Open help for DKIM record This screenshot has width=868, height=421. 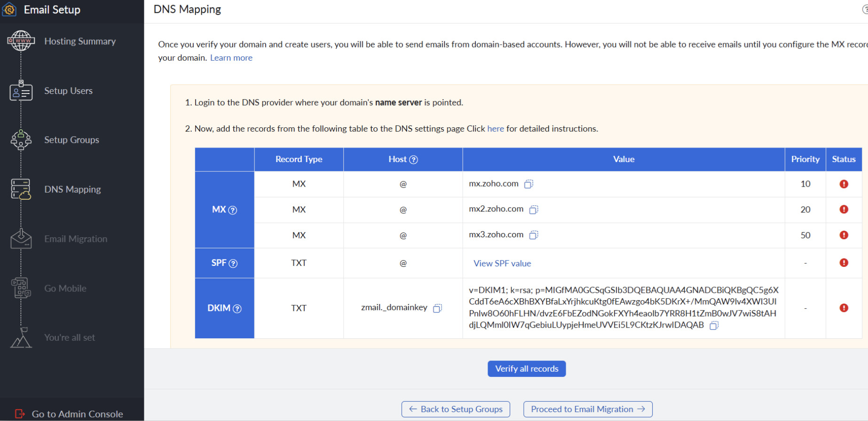click(237, 309)
